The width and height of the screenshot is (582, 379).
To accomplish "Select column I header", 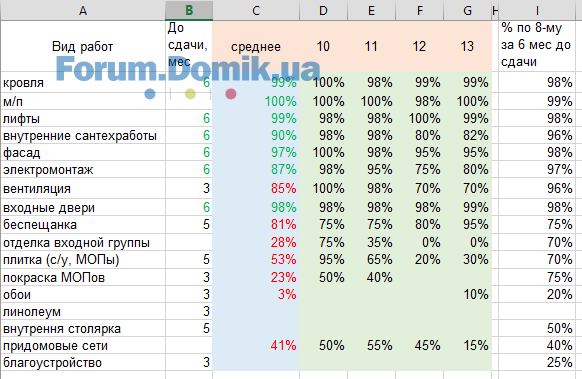I will coord(537,10).
